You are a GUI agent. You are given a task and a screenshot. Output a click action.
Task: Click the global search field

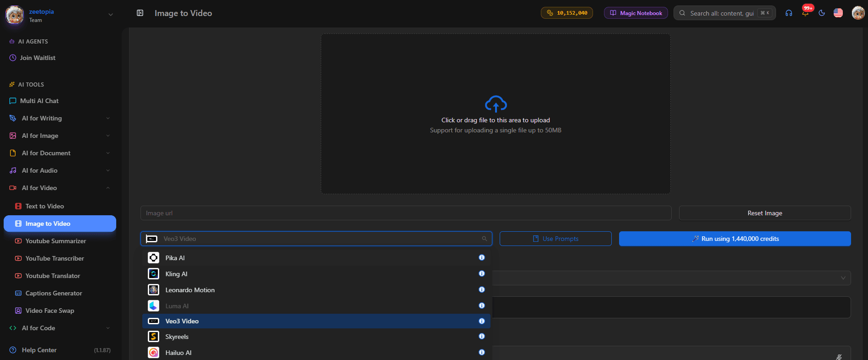[x=725, y=13]
